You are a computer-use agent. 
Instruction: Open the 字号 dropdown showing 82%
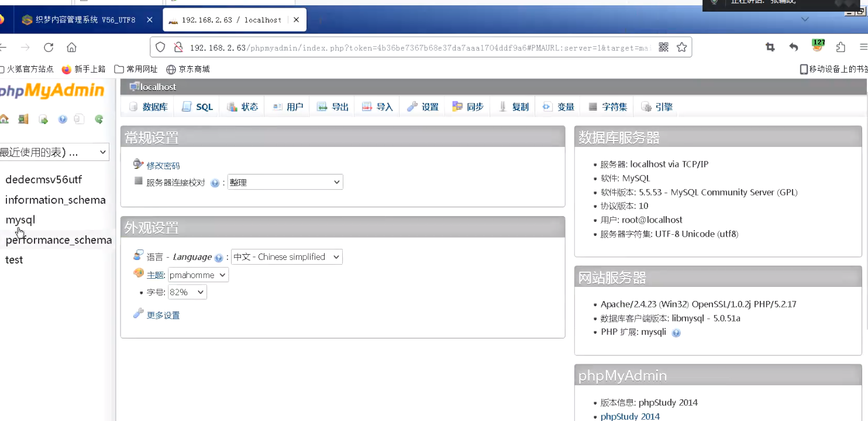click(188, 292)
